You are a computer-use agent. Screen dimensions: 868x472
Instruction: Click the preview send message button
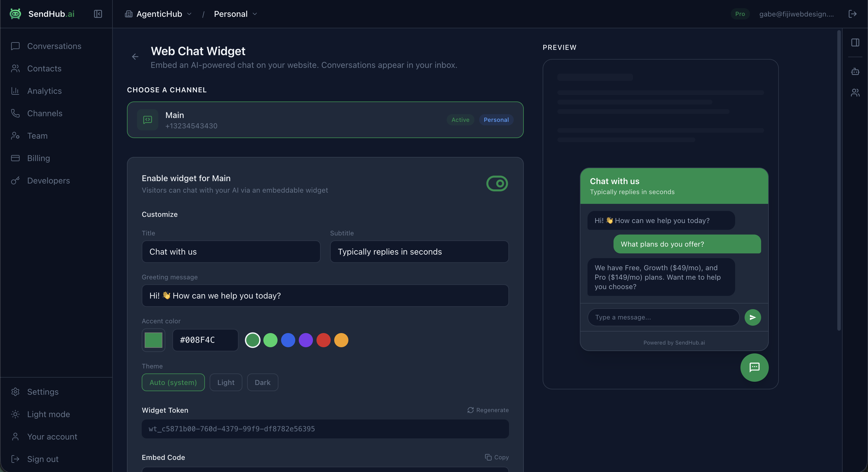[x=753, y=317]
